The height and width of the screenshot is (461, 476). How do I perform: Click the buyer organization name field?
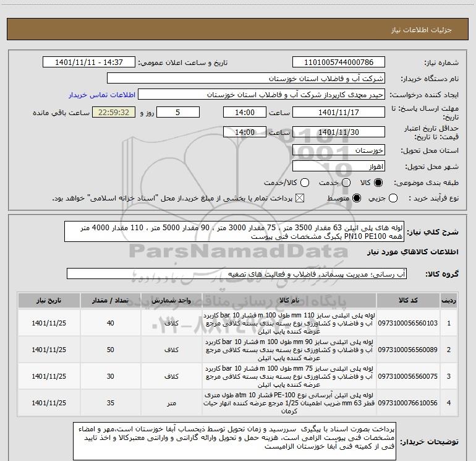pyautogui.click(x=246, y=79)
